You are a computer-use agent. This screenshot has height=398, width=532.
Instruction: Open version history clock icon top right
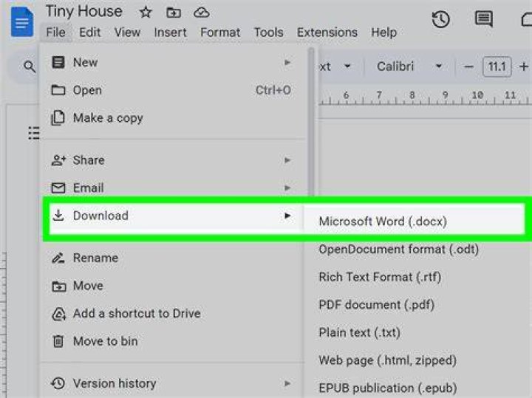440,19
